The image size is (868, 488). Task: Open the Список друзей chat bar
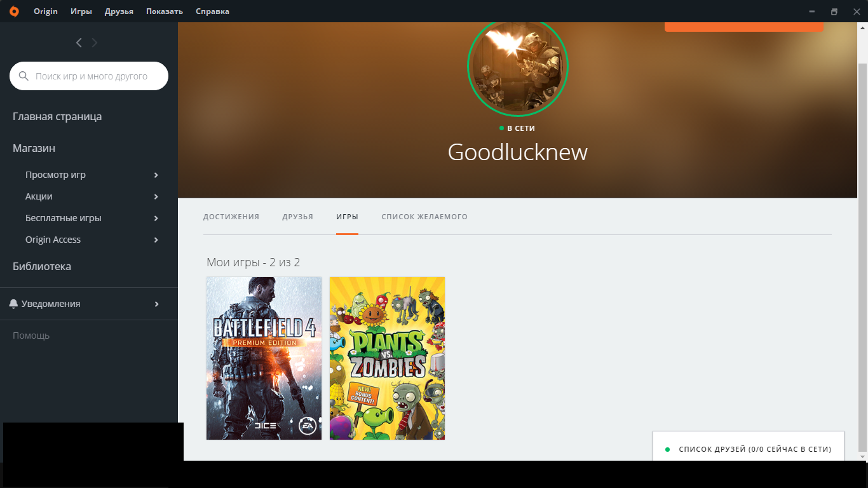(x=749, y=446)
